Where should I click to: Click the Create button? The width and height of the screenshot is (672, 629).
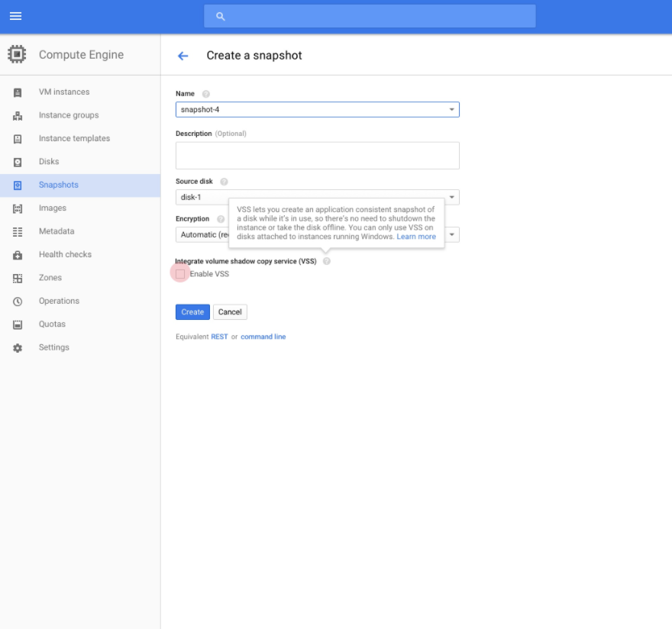coord(192,312)
